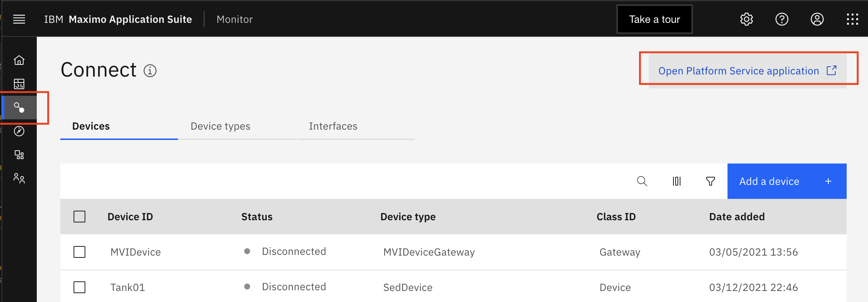
Task: Open the table filter icon
Action: pyautogui.click(x=711, y=181)
